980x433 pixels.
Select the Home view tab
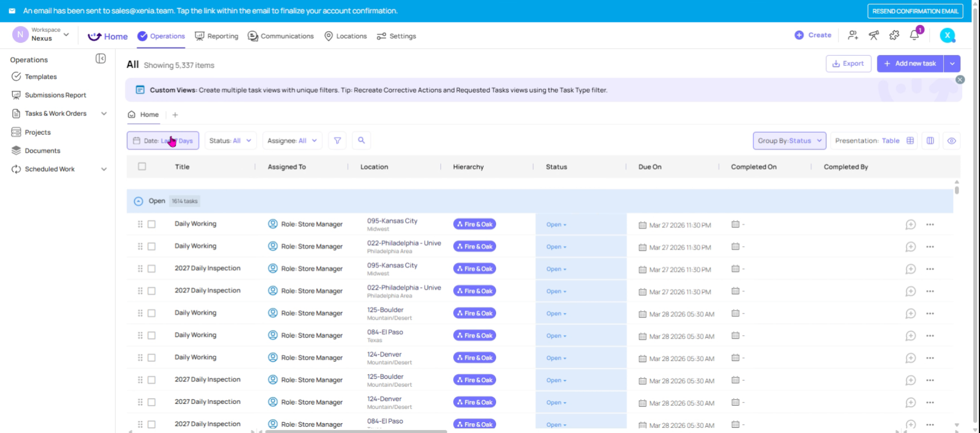point(143,114)
